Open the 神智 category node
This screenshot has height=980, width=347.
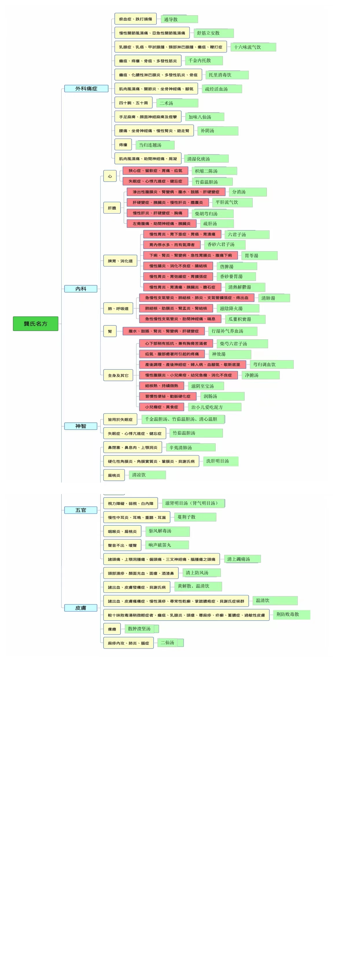pos(81,426)
